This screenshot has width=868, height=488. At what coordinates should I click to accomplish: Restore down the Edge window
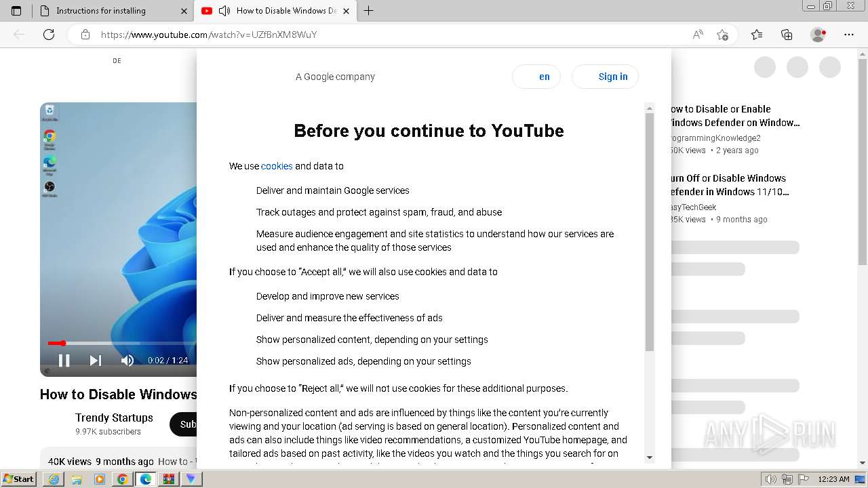point(827,6)
